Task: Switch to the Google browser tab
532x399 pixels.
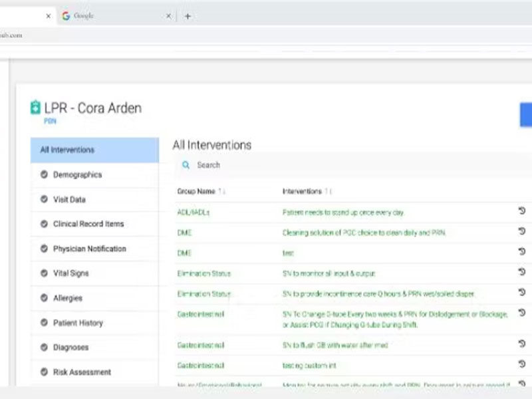Action: pos(113,16)
